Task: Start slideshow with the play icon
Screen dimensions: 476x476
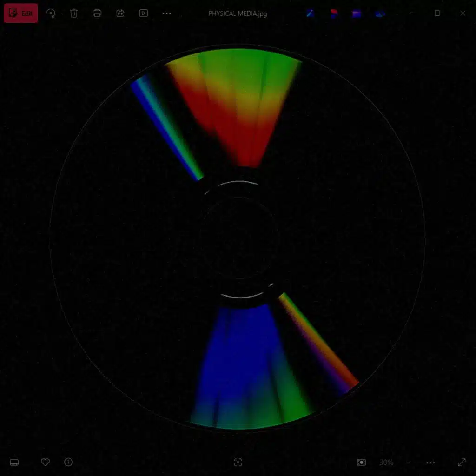Action: coord(144,13)
